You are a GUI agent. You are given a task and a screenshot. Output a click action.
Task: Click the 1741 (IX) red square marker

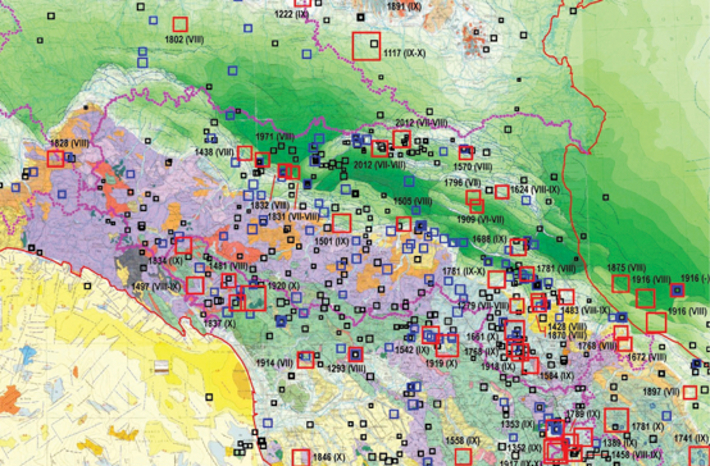699,455
